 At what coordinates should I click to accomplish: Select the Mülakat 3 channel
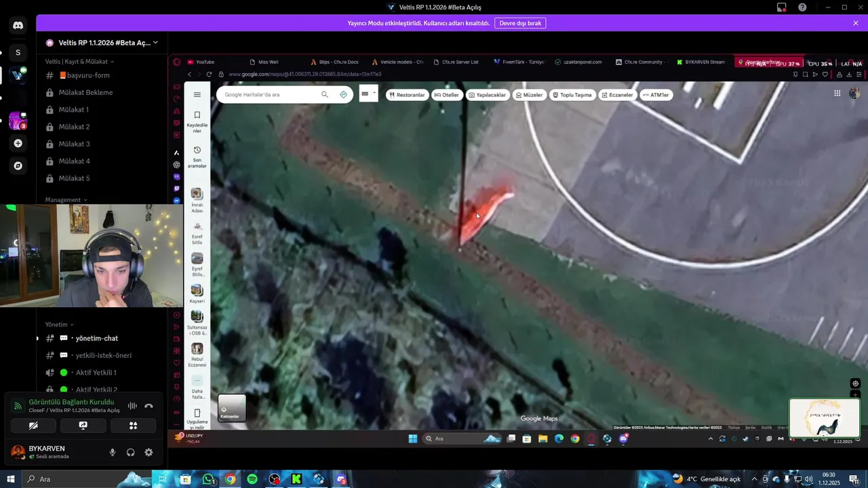pyautogui.click(x=74, y=144)
